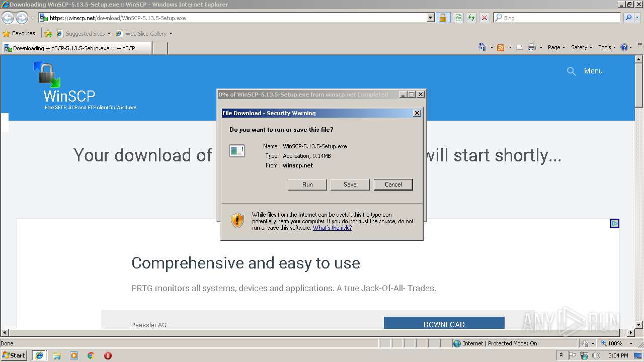This screenshot has height=362, width=644.
Task: Click the search magnifier on WinSCP page
Action: click(x=571, y=71)
